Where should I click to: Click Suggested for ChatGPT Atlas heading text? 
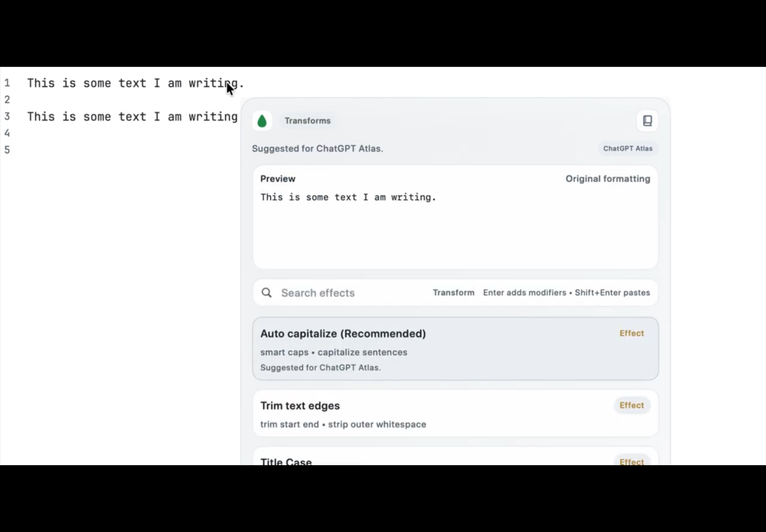click(x=317, y=149)
